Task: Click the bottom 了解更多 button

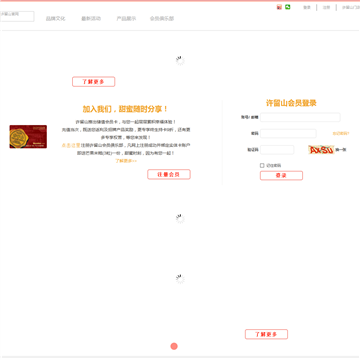Action: coord(266,334)
